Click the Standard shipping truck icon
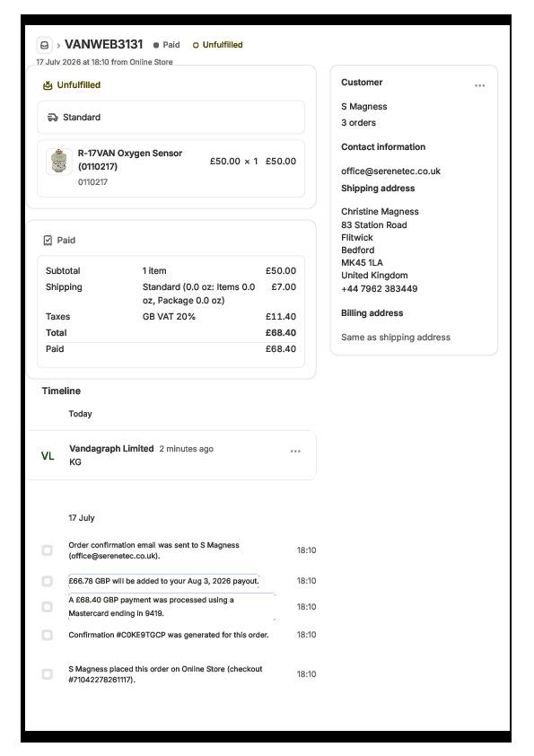This screenshot has height=756, width=534. coord(53,117)
